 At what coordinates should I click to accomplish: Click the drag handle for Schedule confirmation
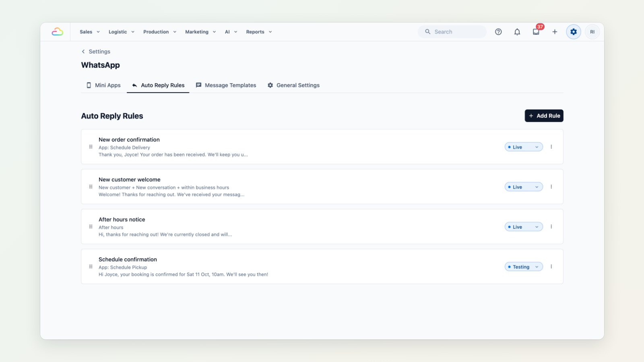click(91, 266)
